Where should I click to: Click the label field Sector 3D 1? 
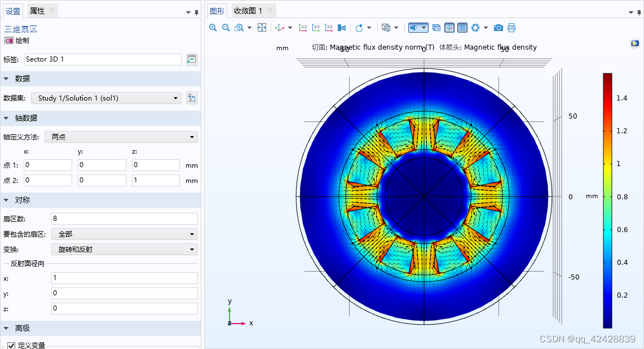(x=103, y=59)
